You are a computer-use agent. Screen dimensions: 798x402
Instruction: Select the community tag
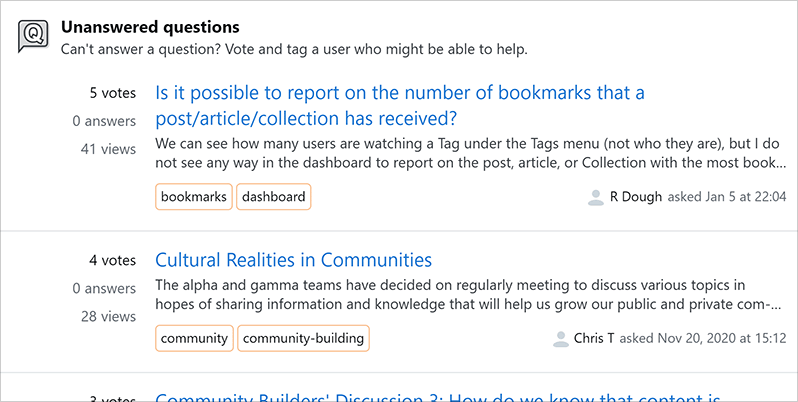click(x=194, y=339)
